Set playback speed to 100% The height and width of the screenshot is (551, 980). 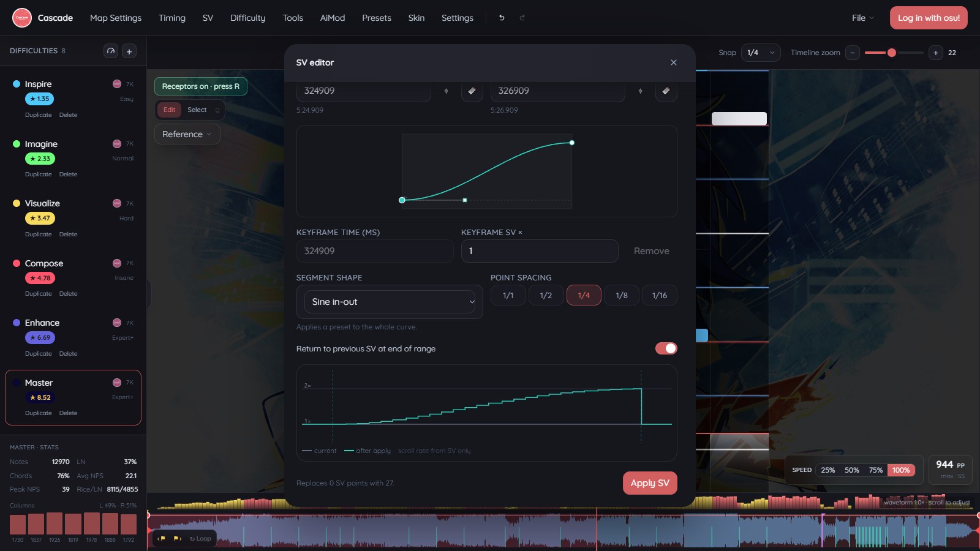point(901,470)
